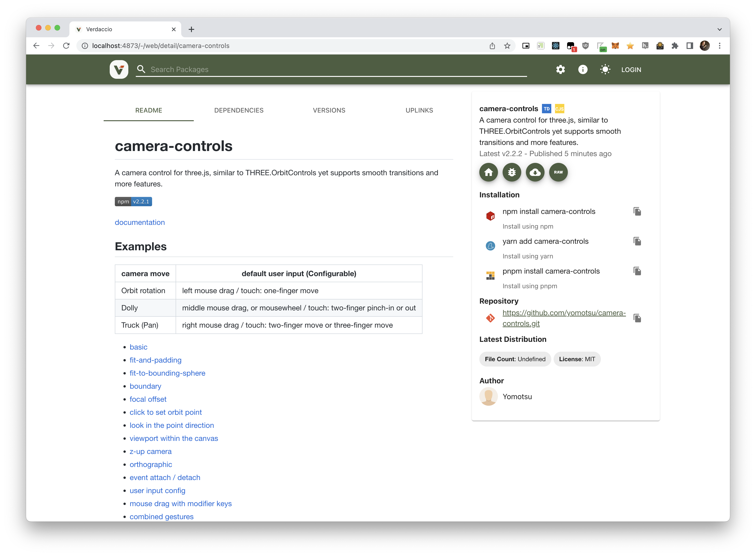This screenshot has height=556, width=756.
Task: Open the RAW manifest button
Action: click(558, 172)
